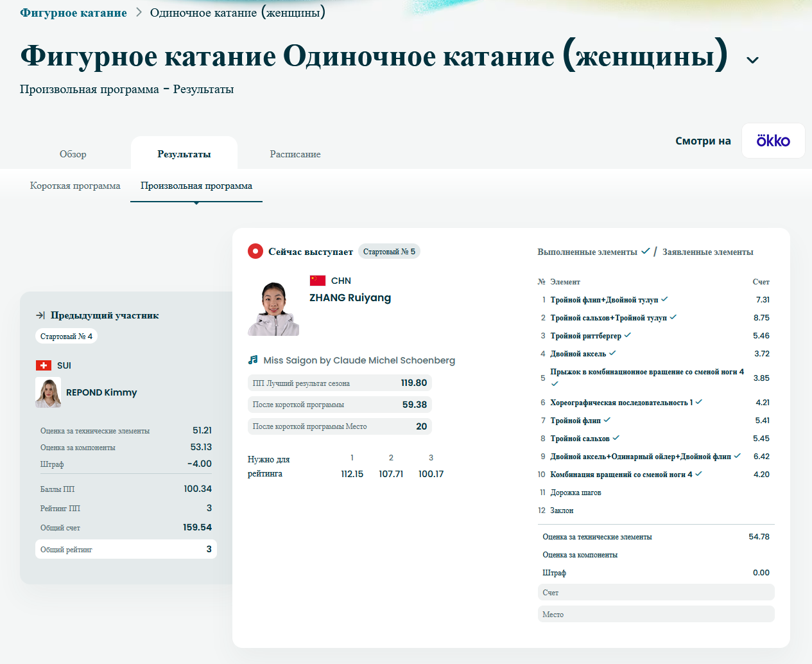Click Сейчас выступает heading
Image resolution: width=812 pixels, height=664 pixels.
pyautogui.click(x=311, y=252)
